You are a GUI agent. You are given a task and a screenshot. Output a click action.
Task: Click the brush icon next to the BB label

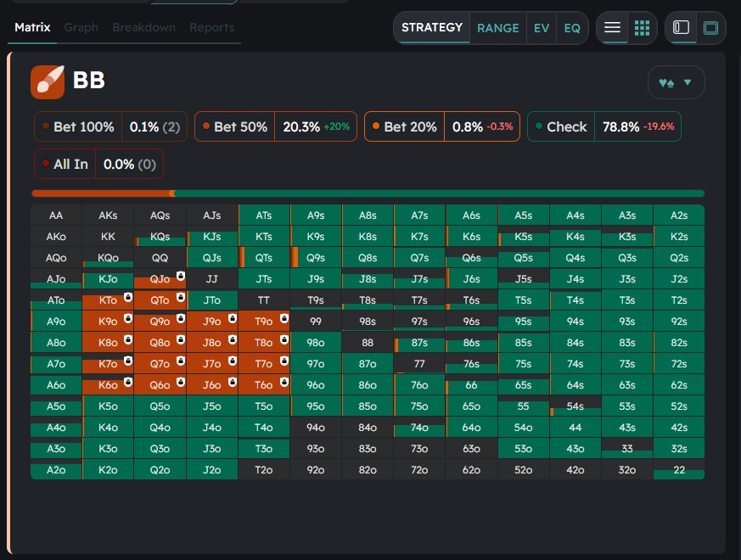pyautogui.click(x=48, y=80)
